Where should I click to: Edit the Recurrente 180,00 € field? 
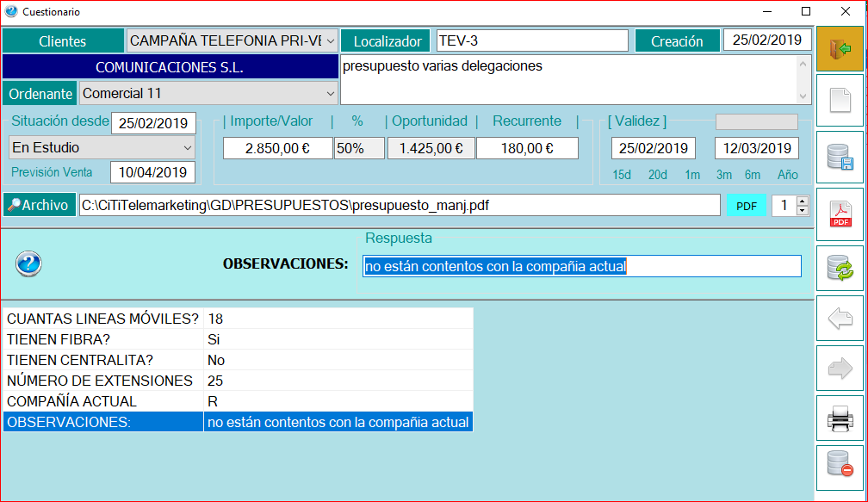click(527, 148)
